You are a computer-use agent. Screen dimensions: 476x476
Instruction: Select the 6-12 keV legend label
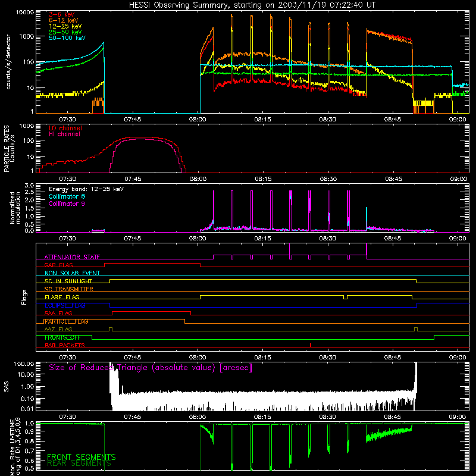point(64,20)
